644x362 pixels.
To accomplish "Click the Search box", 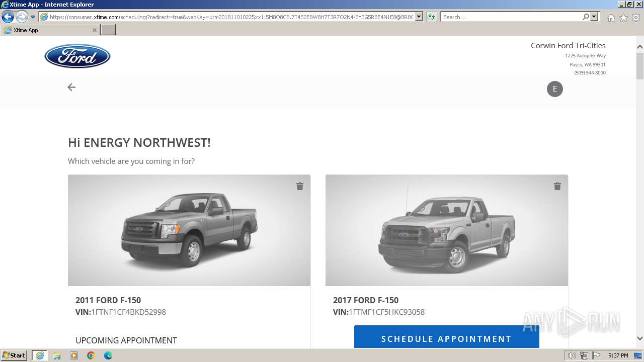I will (511, 17).
